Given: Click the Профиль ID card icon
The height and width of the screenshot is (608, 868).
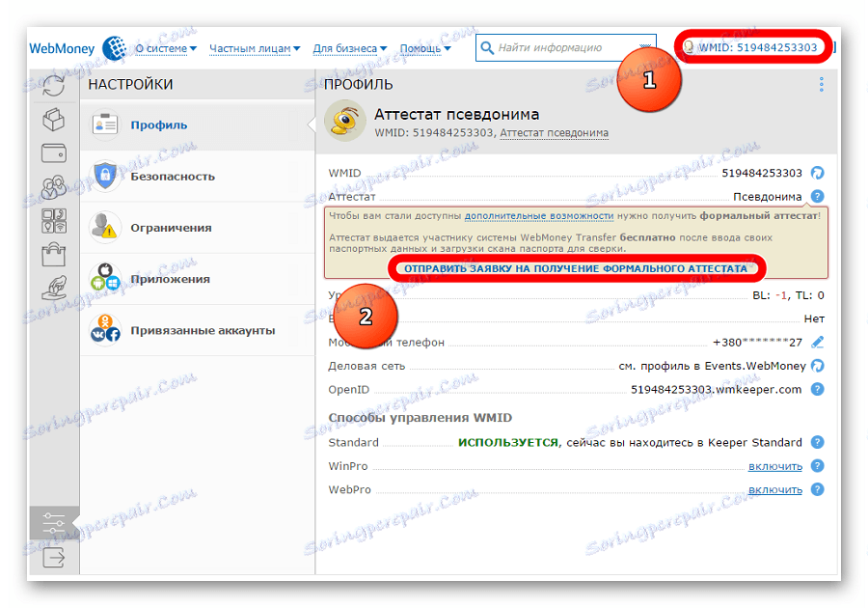Looking at the screenshot, I should coord(105,124).
